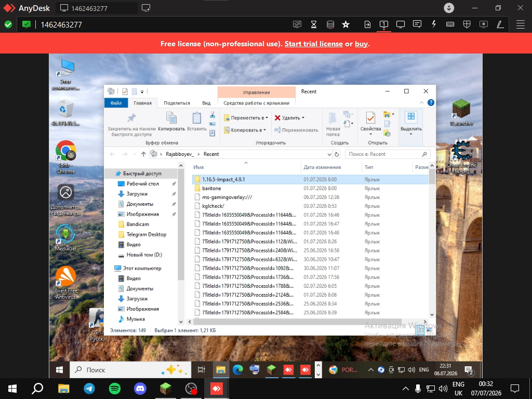The width and height of the screenshot is (532, 399).
Task: Click the AnyDesk hourglass icon
Action: pos(314,24)
